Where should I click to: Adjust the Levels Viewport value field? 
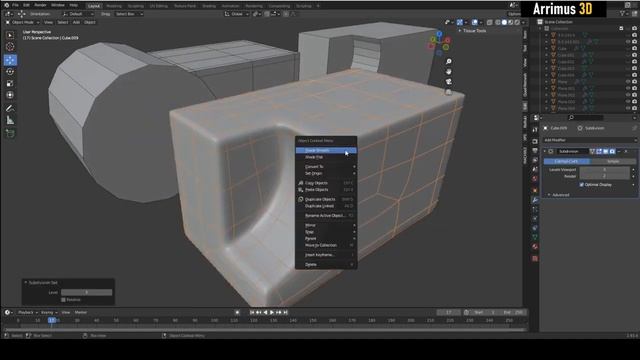click(x=604, y=169)
